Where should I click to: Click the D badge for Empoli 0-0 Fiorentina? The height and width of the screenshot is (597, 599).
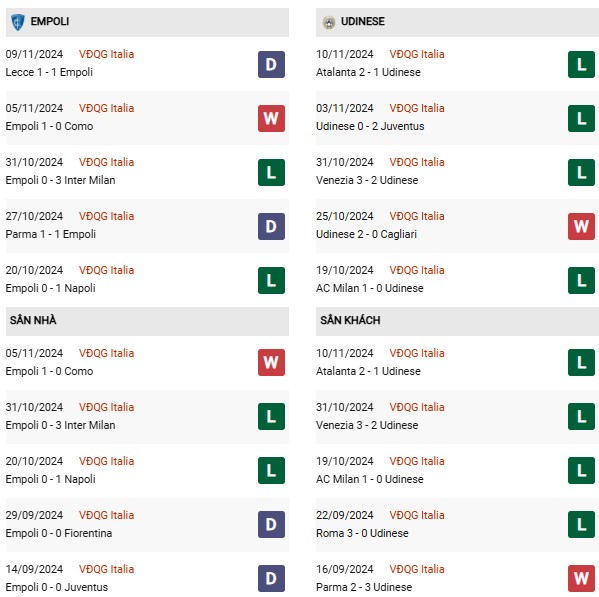271,524
